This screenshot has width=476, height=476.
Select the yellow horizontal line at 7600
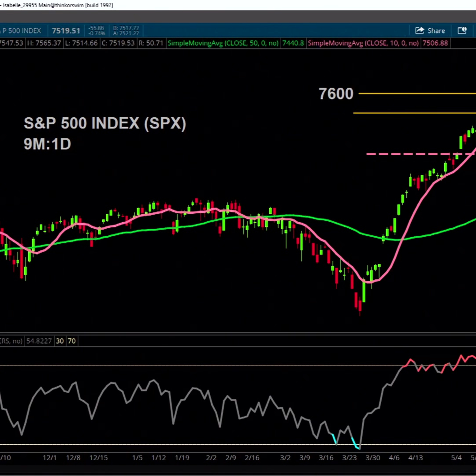(x=417, y=94)
